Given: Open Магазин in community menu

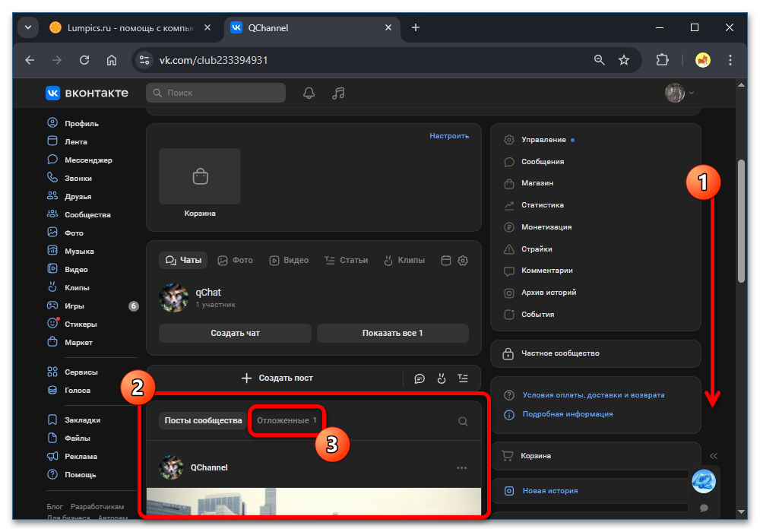Looking at the screenshot, I should coord(537,183).
